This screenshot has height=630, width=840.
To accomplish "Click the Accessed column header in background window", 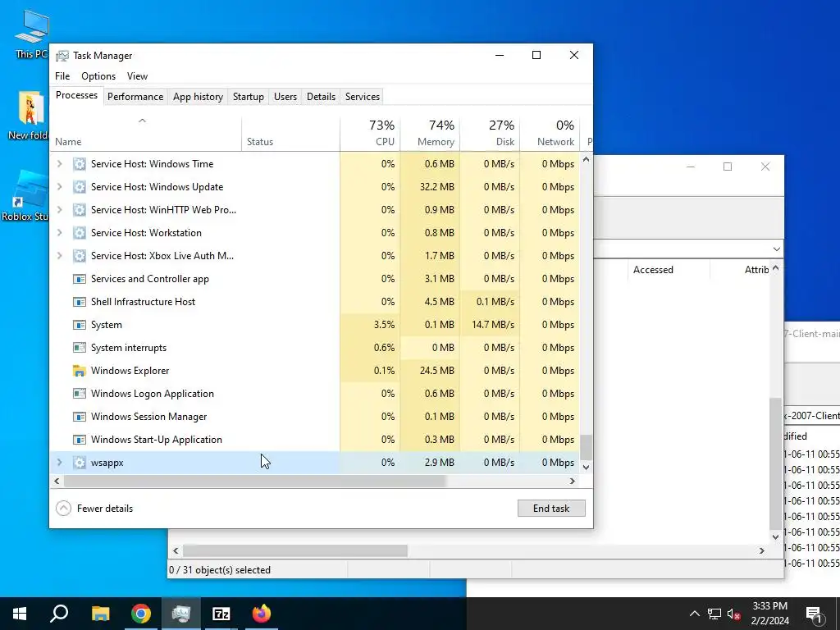I will [653, 270].
